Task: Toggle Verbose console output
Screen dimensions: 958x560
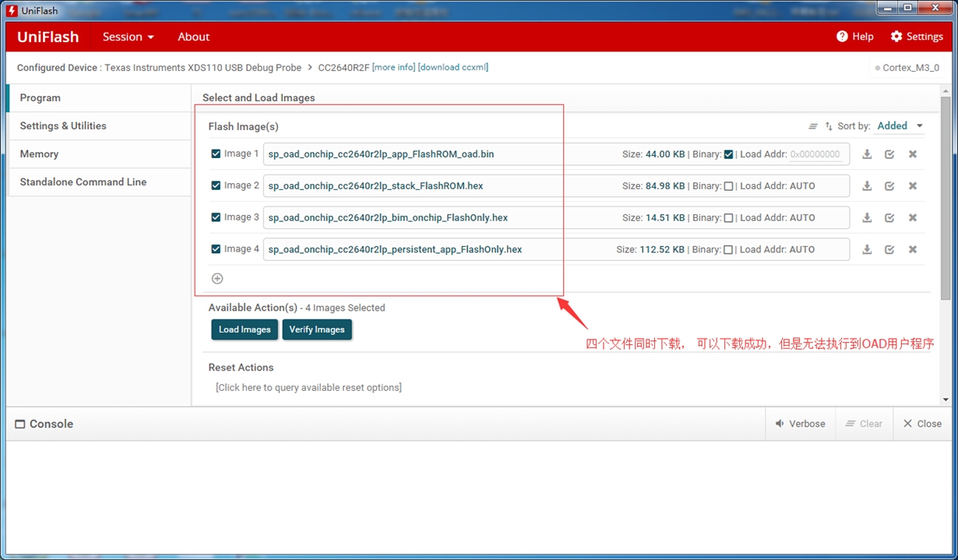Action: pyautogui.click(x=800, y=424)
